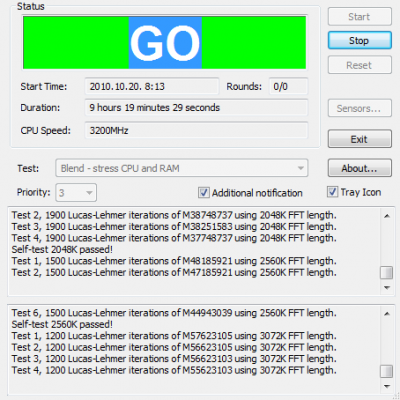
Task: Click the upper log scroll down arrow
Action: point(387,288)
